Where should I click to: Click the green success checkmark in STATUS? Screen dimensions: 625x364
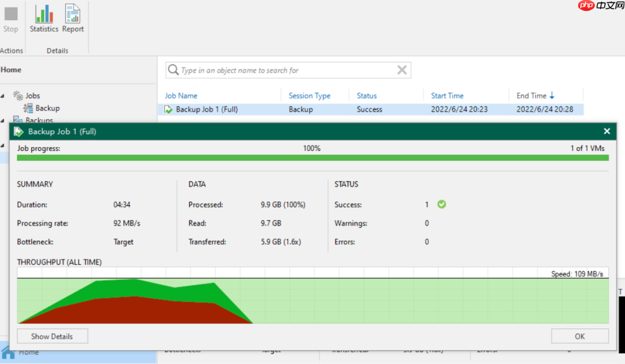click(x=441, y=205)
